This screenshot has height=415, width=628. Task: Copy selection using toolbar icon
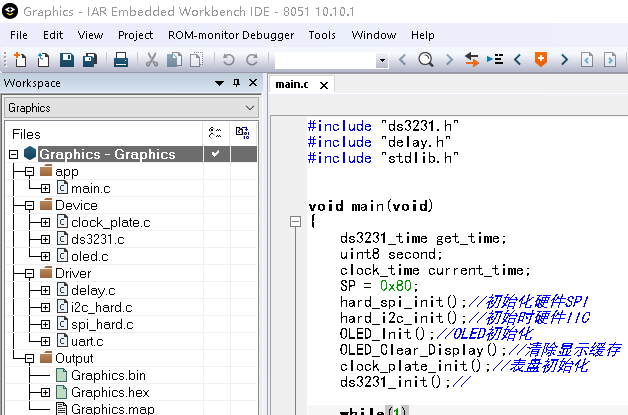[x=174, y=60]
